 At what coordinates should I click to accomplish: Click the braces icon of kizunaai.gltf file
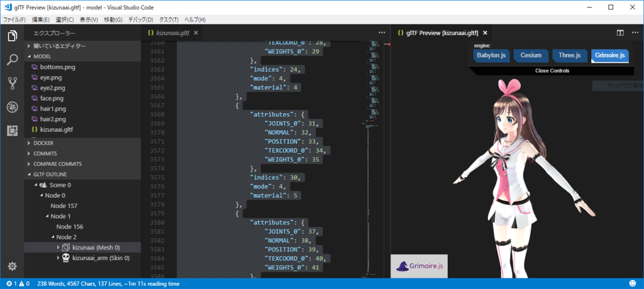[35, 129]
